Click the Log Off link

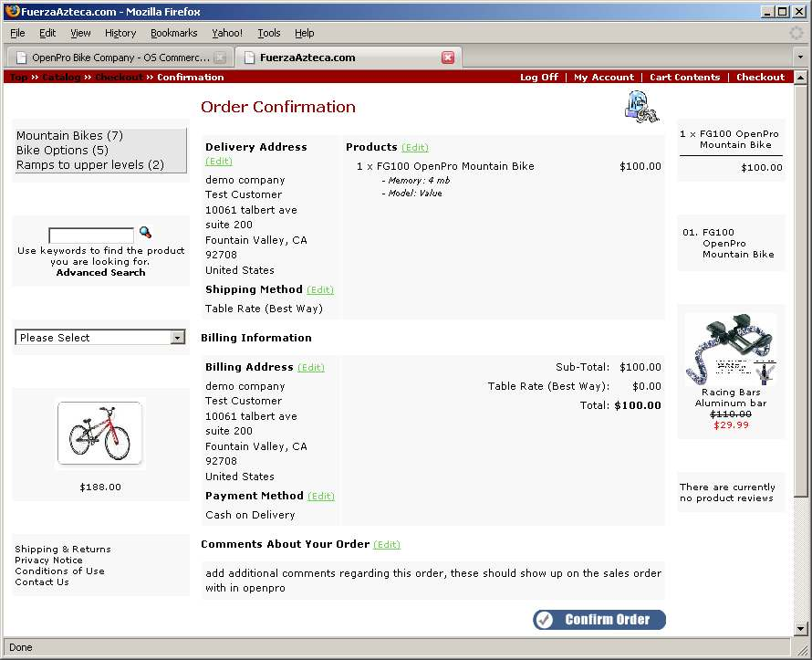(x=538, y=78)
